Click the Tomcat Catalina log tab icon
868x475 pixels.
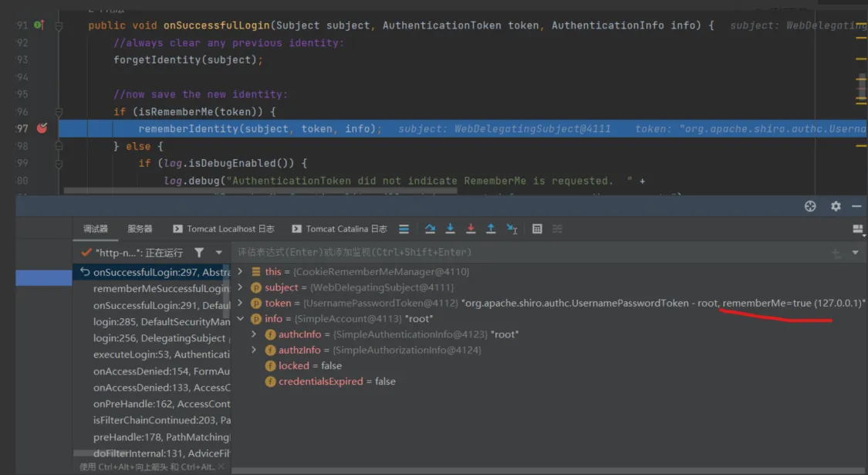click(x=297, y=229)
